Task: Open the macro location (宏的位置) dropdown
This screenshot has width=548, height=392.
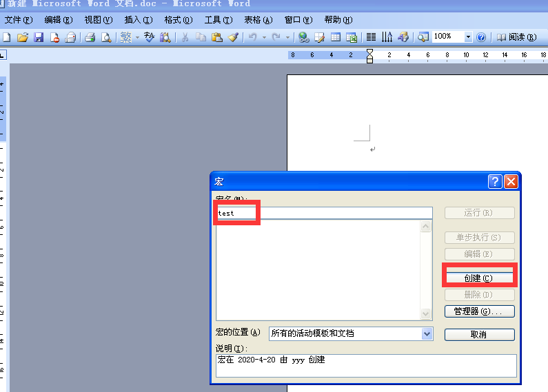Action: coord(427,333)
